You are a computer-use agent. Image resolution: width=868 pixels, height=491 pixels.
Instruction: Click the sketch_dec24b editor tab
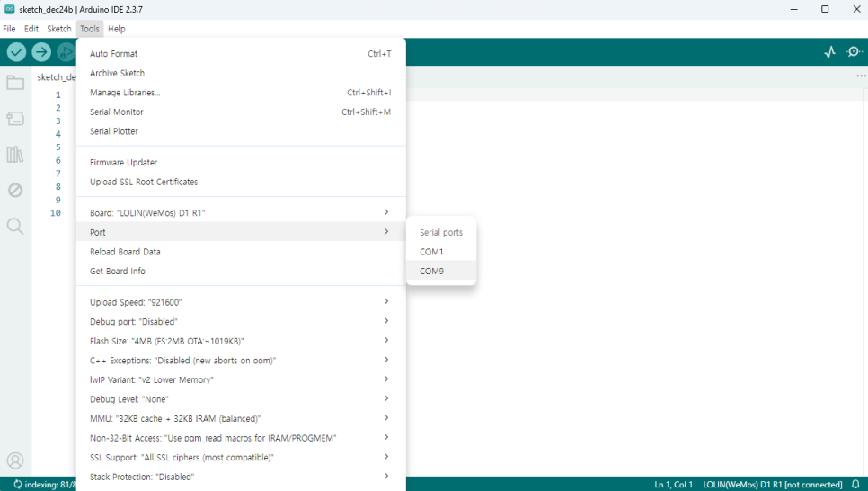coord(56,77)
